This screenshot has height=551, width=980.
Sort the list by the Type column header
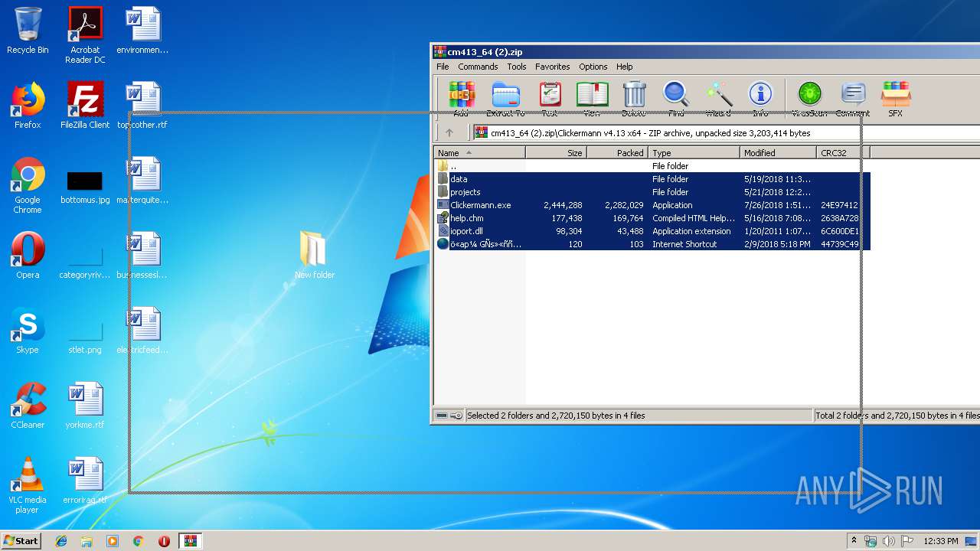point(694,153)
